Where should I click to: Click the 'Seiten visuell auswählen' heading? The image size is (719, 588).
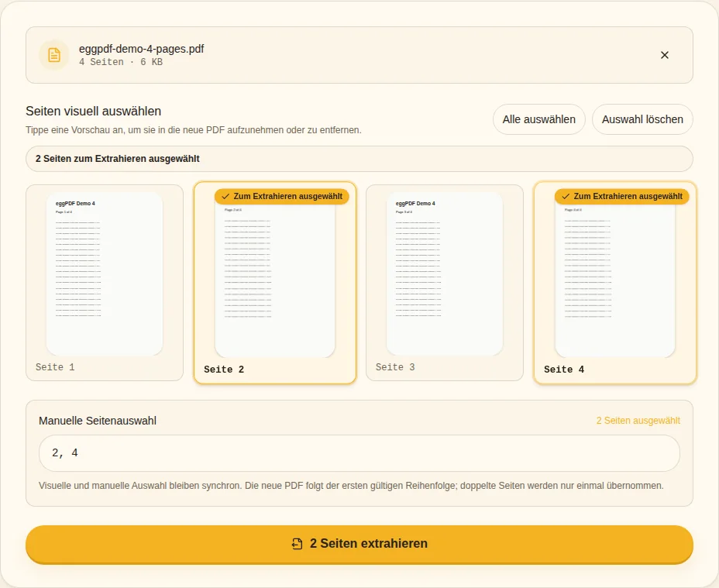tap(94, 111)
